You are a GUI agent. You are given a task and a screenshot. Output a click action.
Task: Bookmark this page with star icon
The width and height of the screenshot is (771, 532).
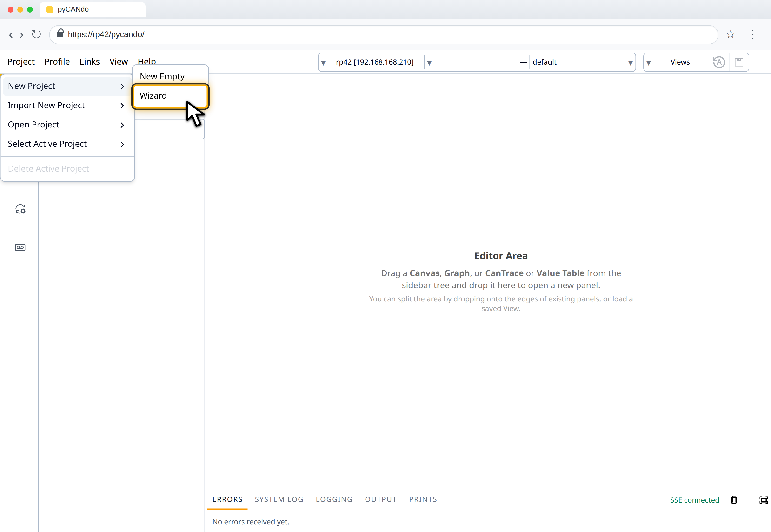tap(731, 34)
